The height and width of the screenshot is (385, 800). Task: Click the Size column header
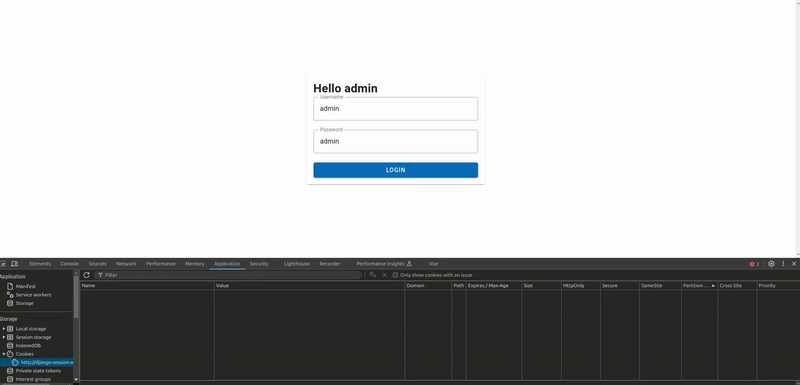click(541, 286)
